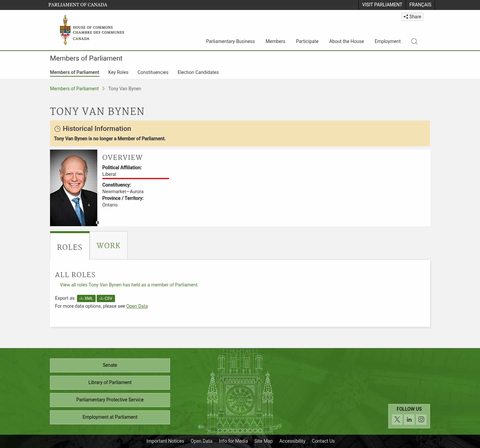Open the footer Open Data link
The width and height of the screenshot is (480, 448).
point(201,441)
